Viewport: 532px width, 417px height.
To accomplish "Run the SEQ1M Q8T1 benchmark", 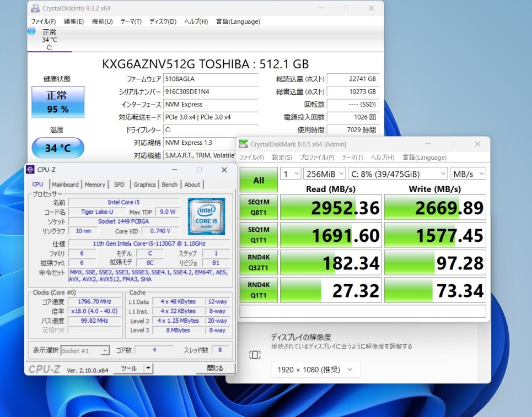I will 259,207.
